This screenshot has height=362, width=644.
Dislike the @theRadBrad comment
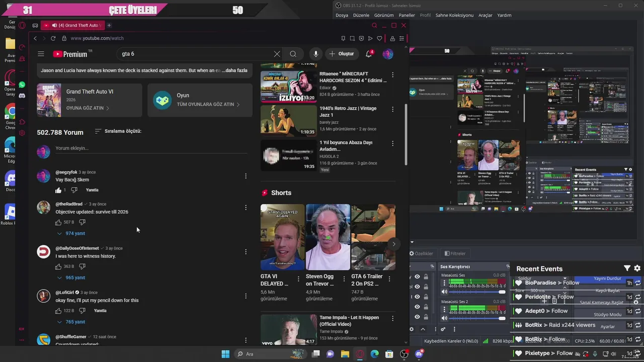tap(82, 222)
